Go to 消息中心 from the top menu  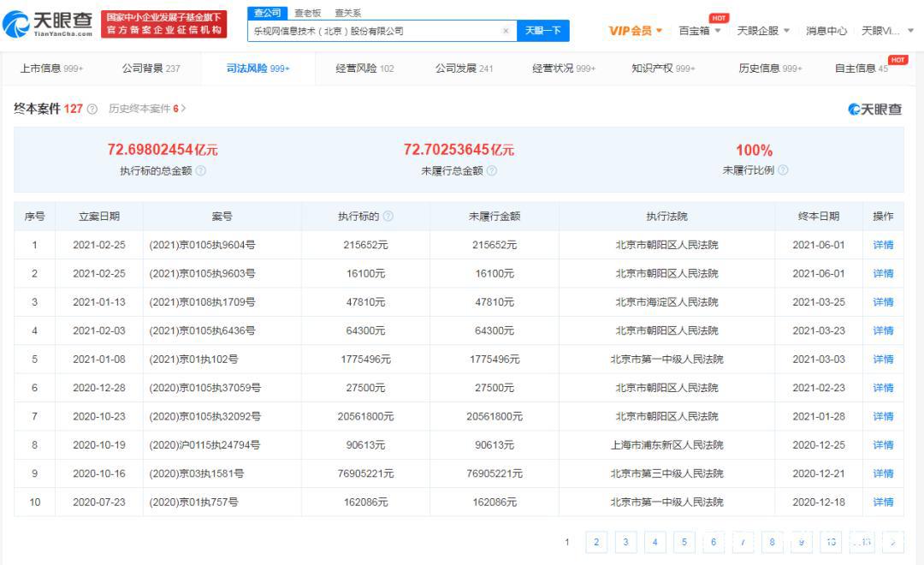pyautogui.click(x=824, y=30)
